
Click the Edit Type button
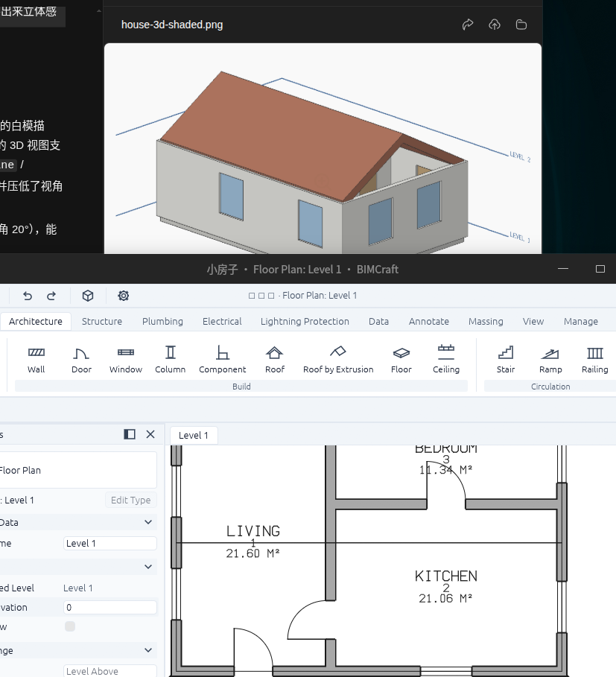131,500
